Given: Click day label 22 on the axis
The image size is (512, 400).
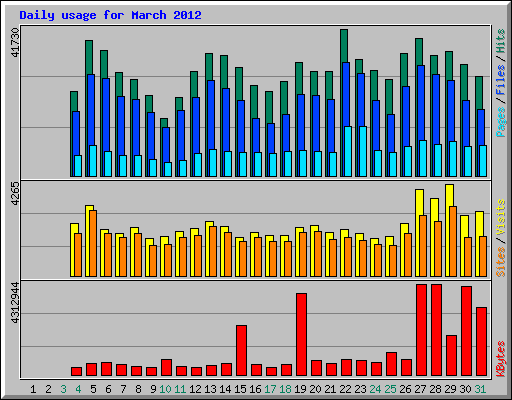Looking at the screenshot, I should [x=345, y=389].
